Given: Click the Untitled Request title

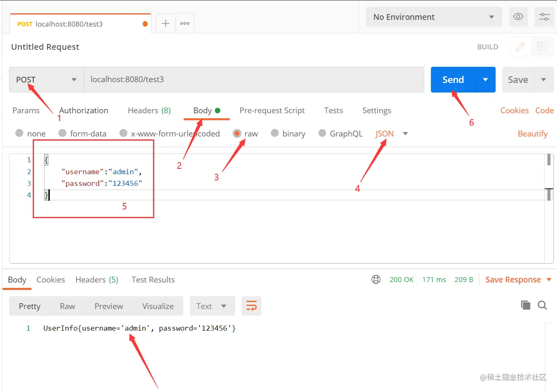Looking at the screenshot, I should point(45,47).
